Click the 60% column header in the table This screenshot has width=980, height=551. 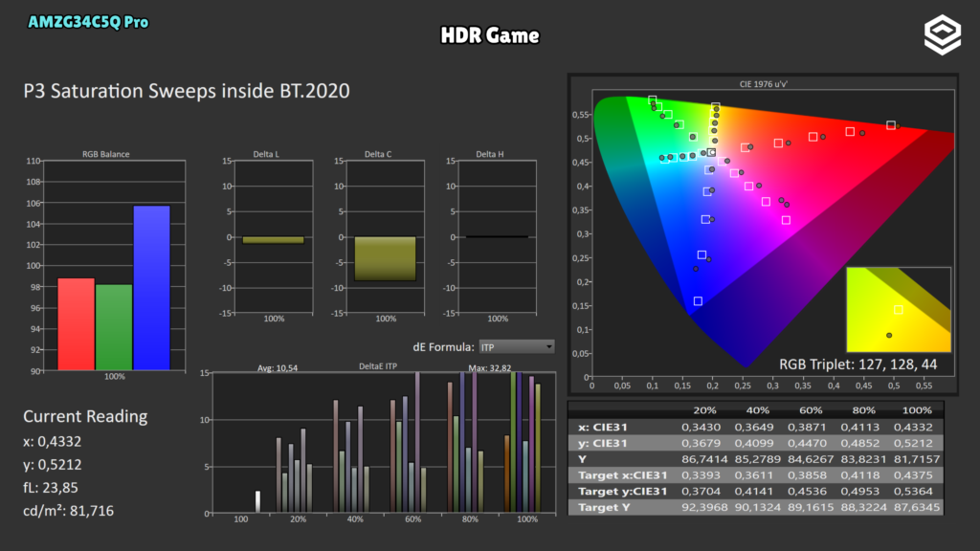tap(811, 410)
